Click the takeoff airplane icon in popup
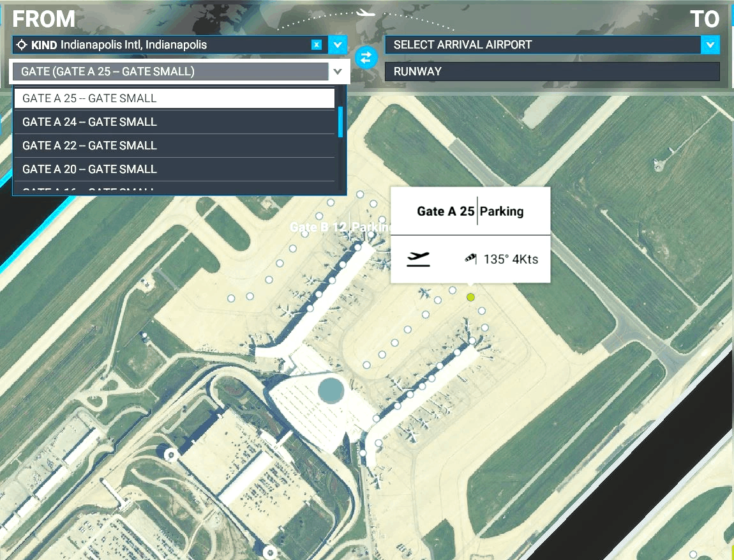 point(418,259)
